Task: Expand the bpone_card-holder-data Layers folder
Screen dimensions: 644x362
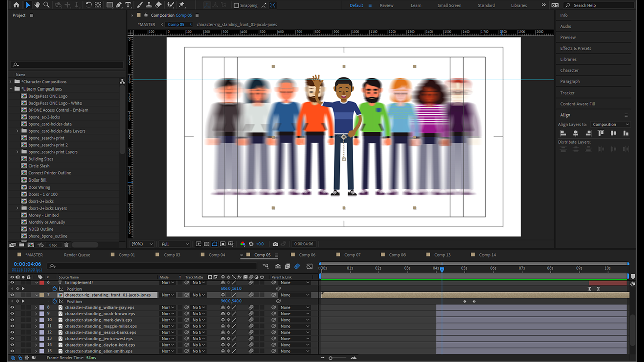Action: pyautogui.click(x=18, y=131)
